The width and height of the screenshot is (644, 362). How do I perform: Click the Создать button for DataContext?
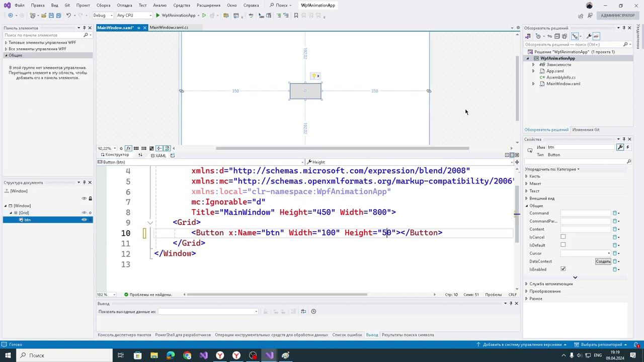coord(603,261)
